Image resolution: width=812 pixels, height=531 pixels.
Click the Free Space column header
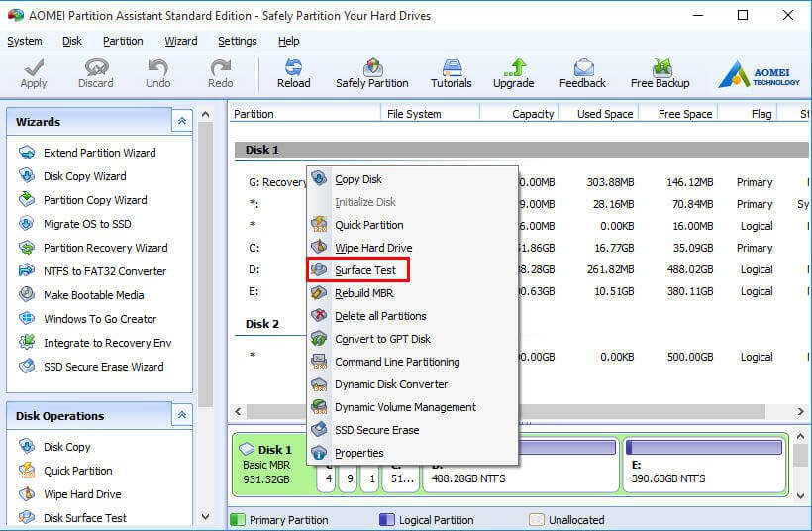click(684, 114)
